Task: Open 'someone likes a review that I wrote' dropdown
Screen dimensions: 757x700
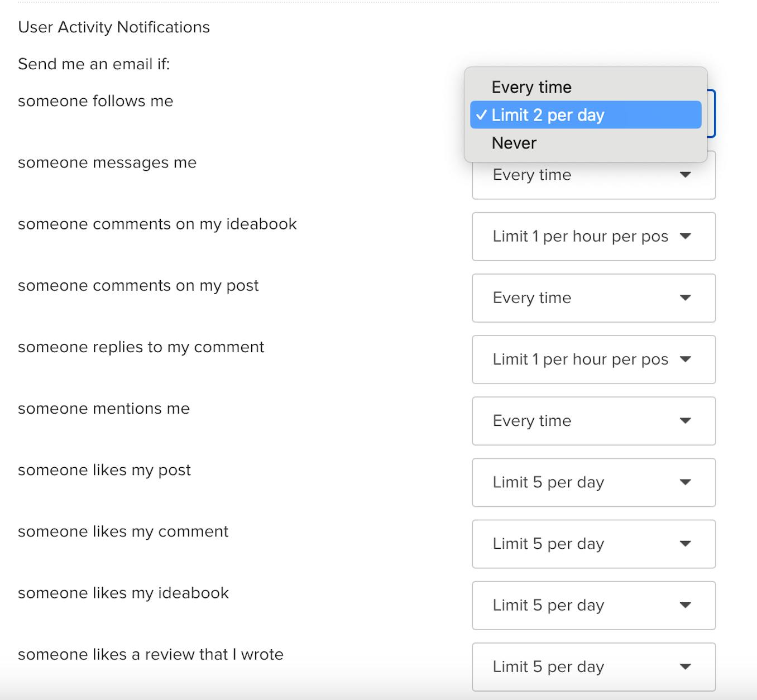Action: pyautogui.click(x=593, y=667)
